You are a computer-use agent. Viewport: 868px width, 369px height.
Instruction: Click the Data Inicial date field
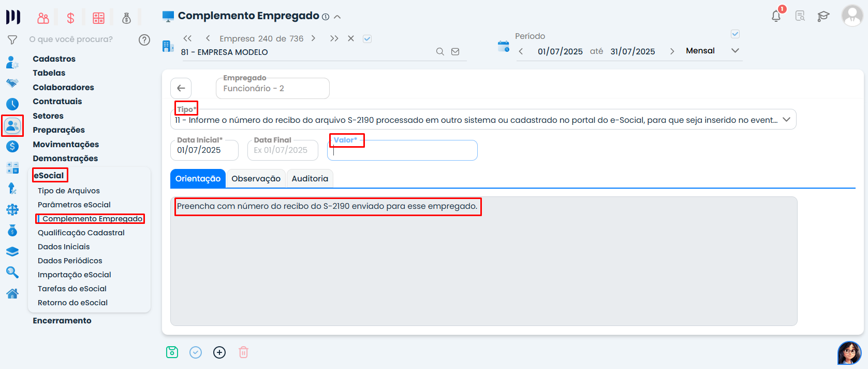(204, 150)
